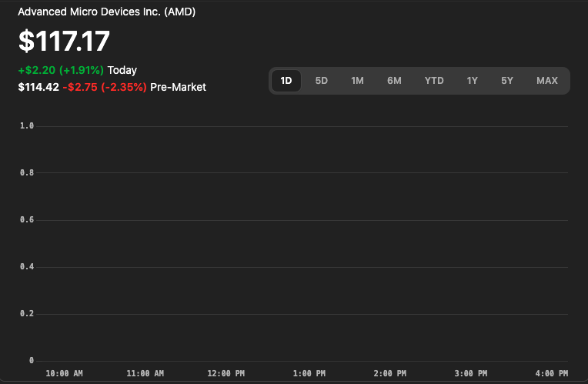Click the 2:00 PM axis label
The image size is (588, 384).
(x=389, y=373)
